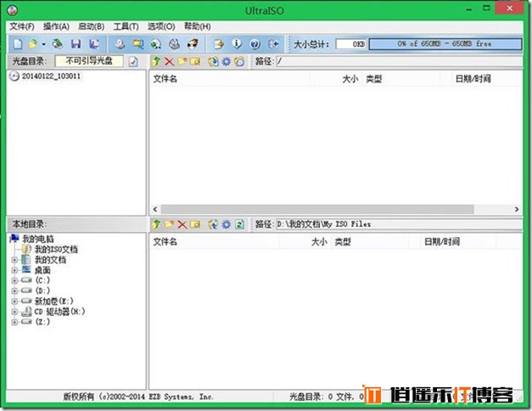The image size is (532, 411).
Task: Click the Save floppy disk icon
Action: (x=76, y=44)
